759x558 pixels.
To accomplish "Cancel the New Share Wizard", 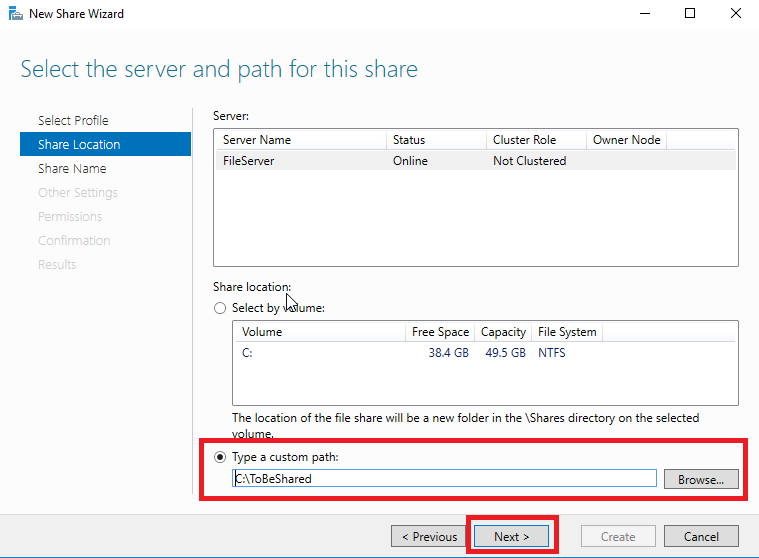I will [x=701, y=536].
